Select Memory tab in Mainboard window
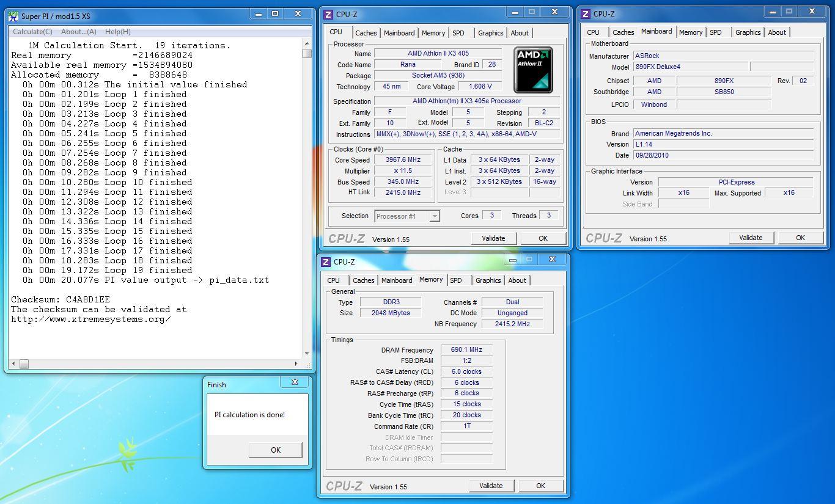This screenshot has width=835, height=504. [690, 32]
